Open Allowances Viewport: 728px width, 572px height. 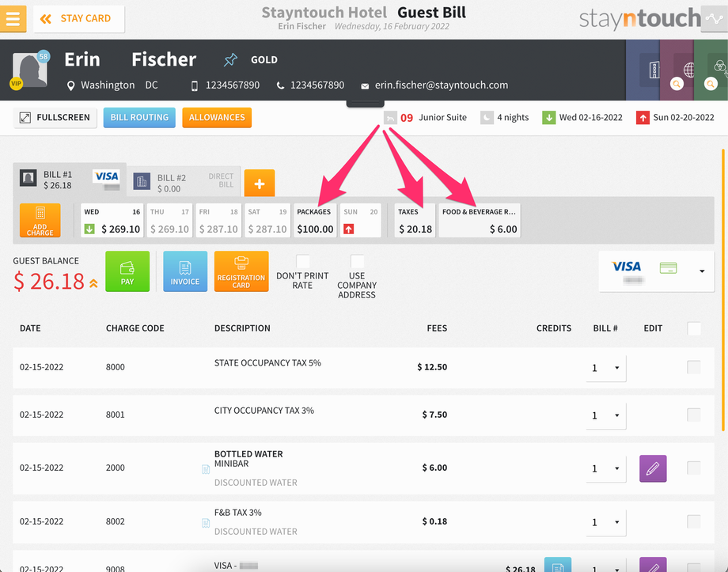point(217,118)
